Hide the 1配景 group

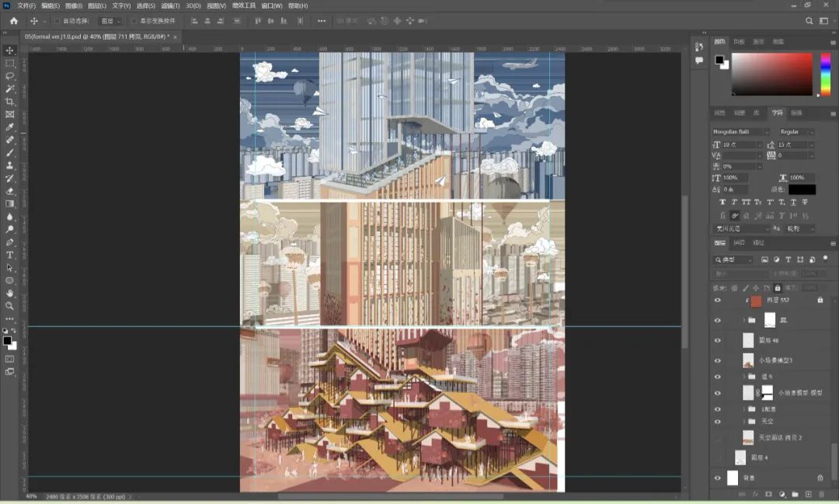point(718,408)
